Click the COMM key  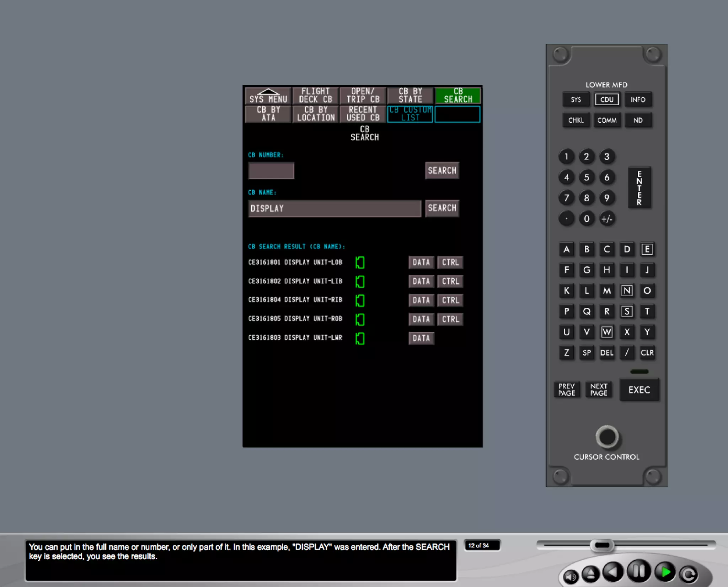point(607,120)
